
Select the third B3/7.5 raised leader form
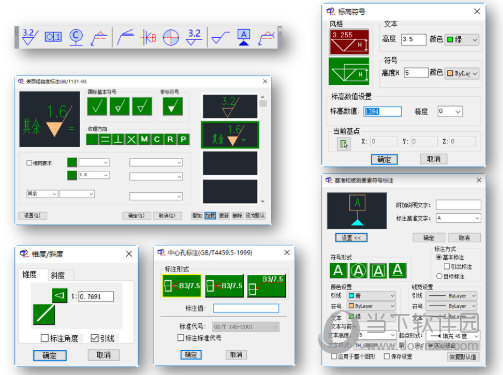[267, 286]
